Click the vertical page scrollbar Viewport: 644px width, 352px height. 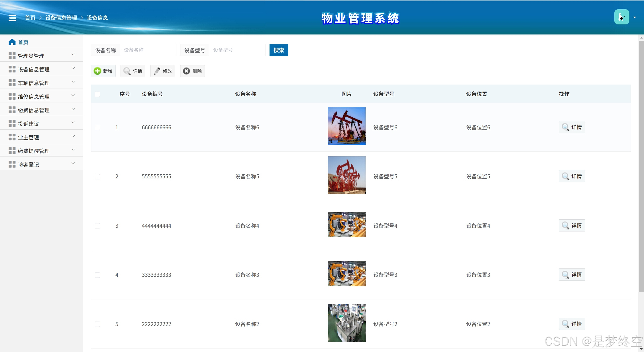(641, 166)
